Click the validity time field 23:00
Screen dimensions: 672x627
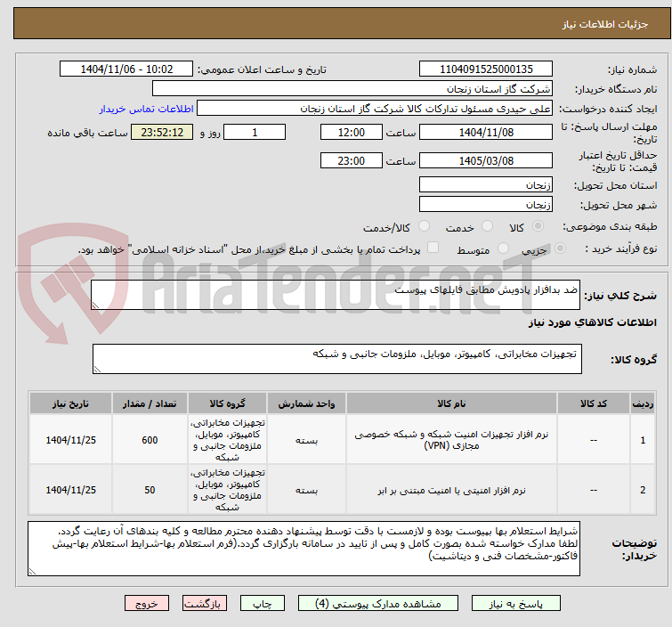(351, 161)
